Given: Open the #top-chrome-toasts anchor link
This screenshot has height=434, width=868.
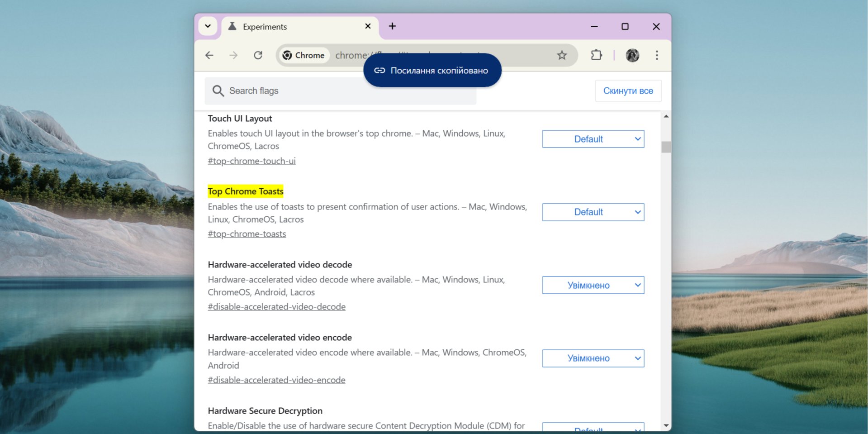Looking at the screenshot, I should click(247, 234).
